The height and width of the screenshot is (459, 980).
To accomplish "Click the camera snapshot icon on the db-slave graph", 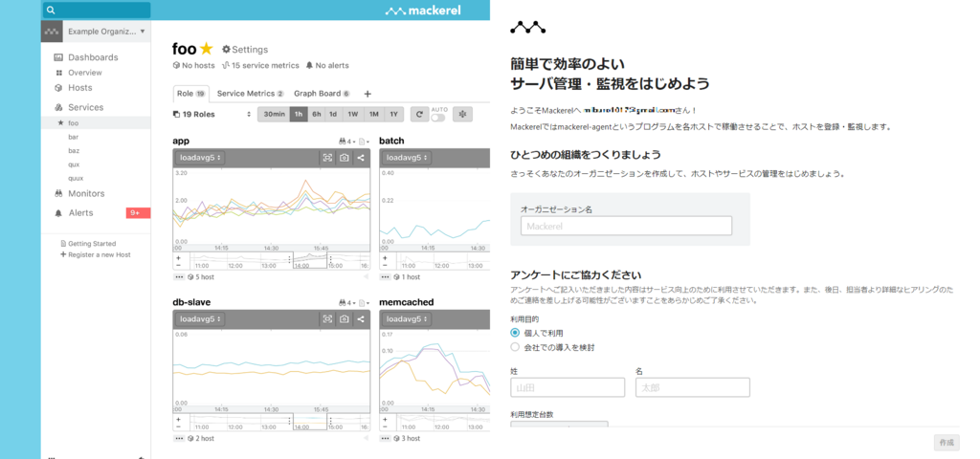I will (344, 319).
